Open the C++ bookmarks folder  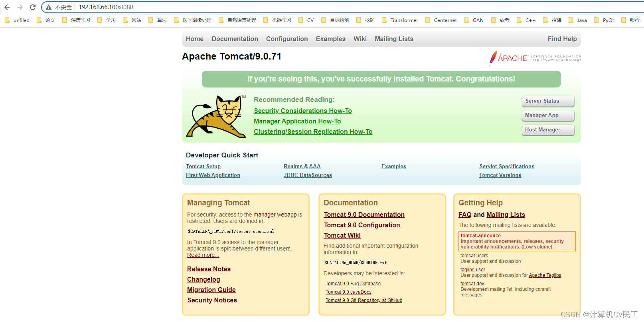526,20
